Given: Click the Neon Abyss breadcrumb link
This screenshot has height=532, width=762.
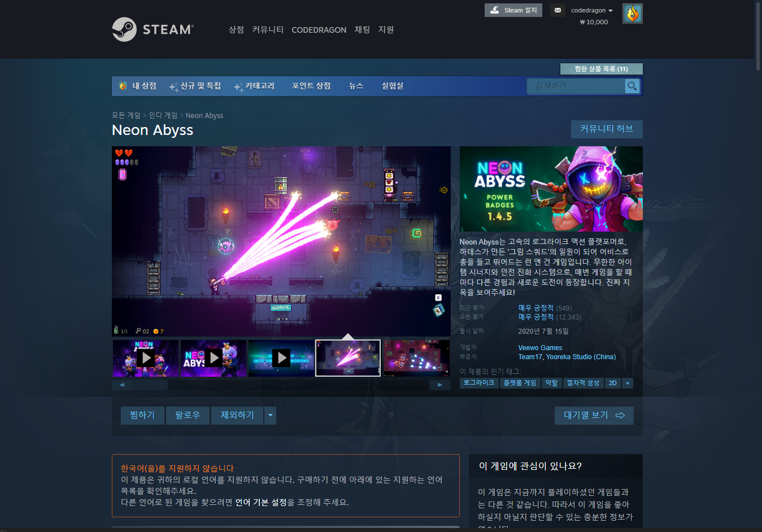Looking at the screenshot, I should click(x=204, y=115).
